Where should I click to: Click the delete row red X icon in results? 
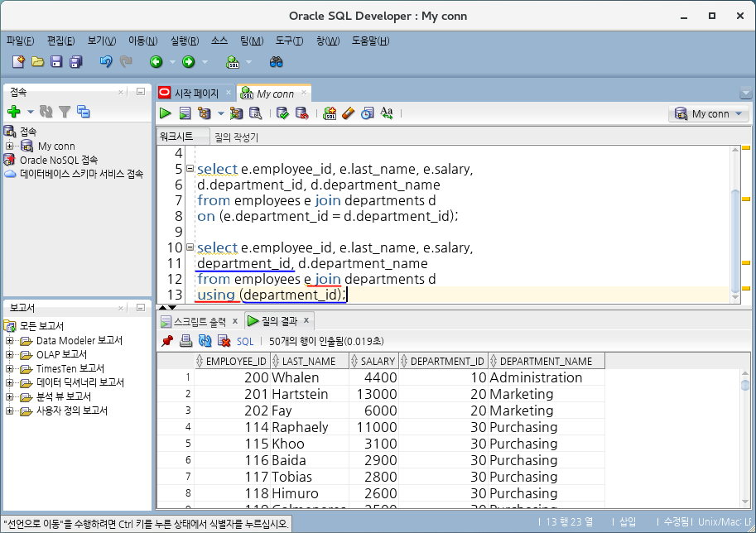pos(224,341)
